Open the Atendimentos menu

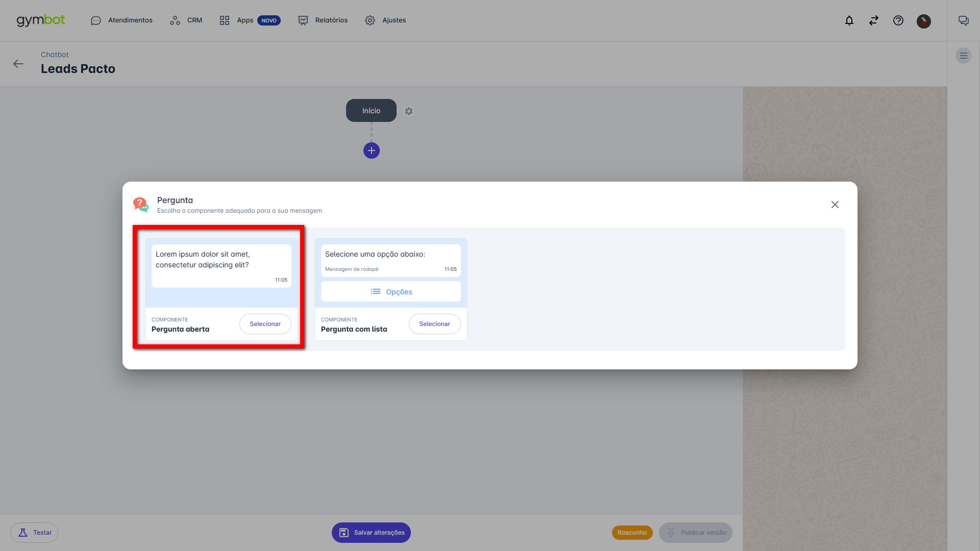tap(121, 20)
